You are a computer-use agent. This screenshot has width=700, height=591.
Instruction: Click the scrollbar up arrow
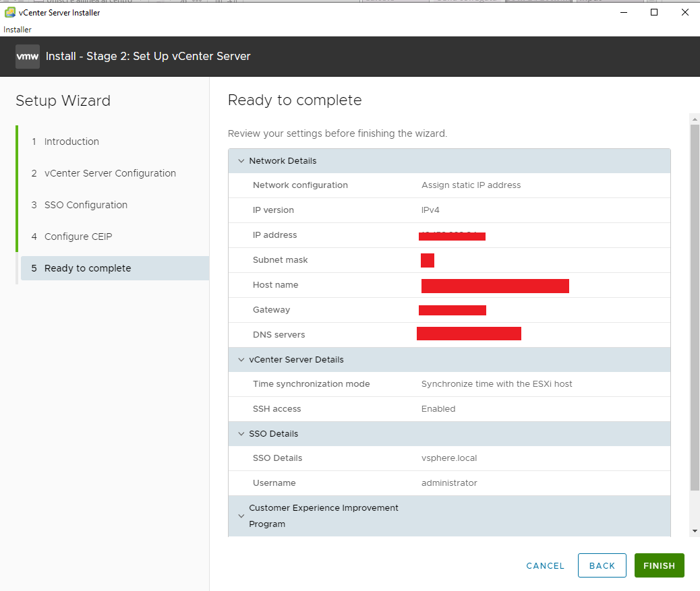pos(695,119)
